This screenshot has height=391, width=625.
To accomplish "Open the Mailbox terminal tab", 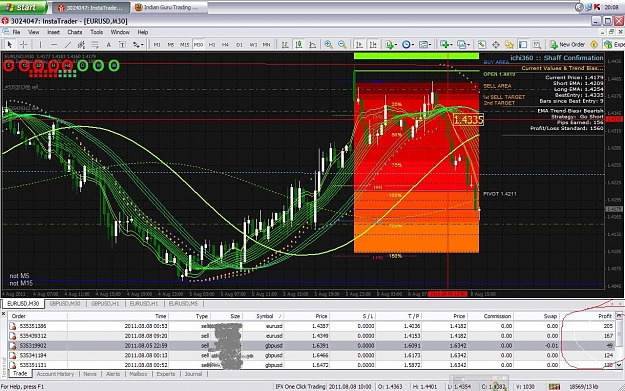I will pos(138,374).
